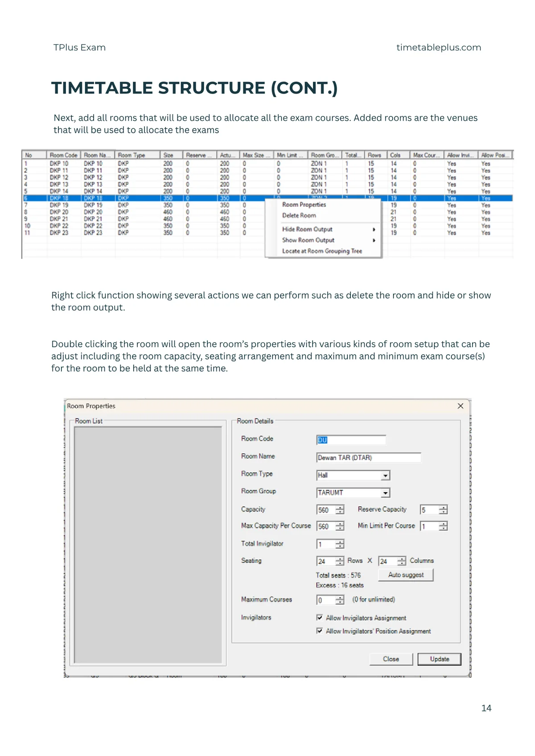Adjust the Total Invigilator spinner
This screenshot has height=756, width=535.
[340, 544]
